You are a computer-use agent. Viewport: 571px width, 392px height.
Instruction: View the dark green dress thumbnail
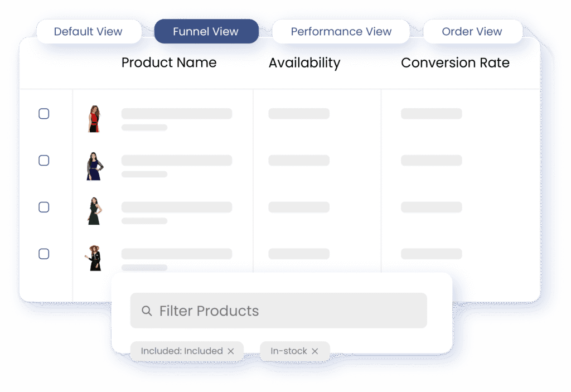[x=94, y=211]
